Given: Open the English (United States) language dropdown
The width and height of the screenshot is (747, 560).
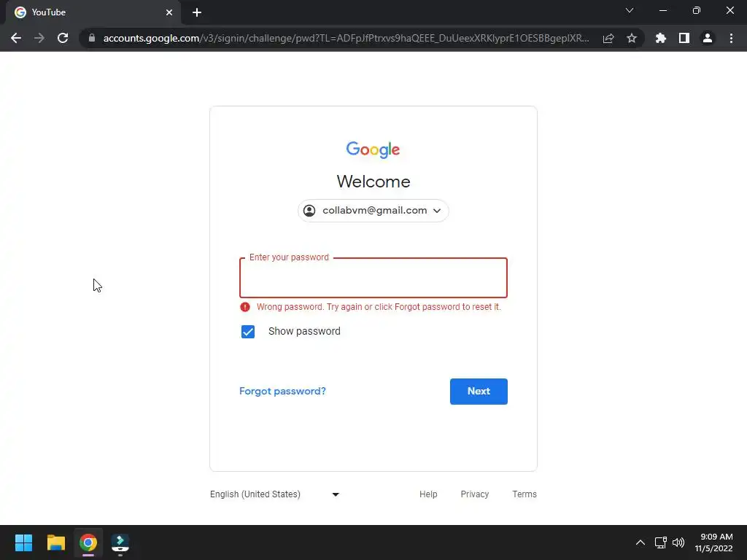Looking at the screenshot, I should [x=275, y=494].
